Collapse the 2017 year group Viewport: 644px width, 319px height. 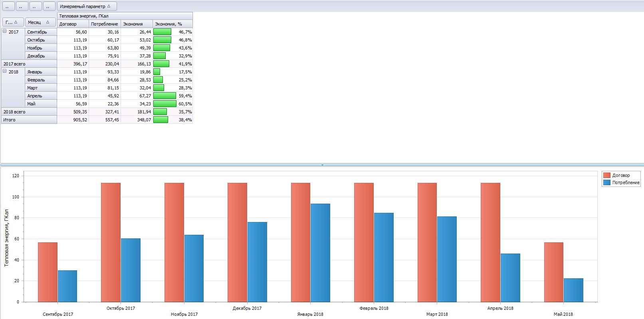(5, 31)
